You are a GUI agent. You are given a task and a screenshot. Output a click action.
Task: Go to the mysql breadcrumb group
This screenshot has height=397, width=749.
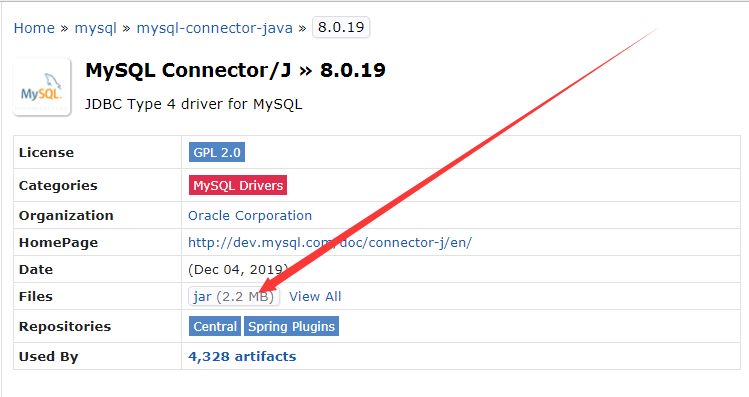(96, 28)
